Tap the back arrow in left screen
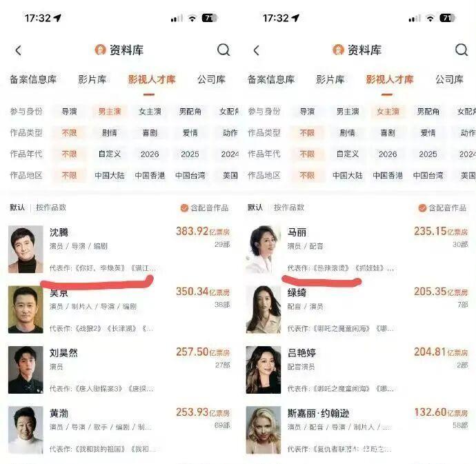The height and width of the screenshot is (464, 476). [x=19, y=50]
